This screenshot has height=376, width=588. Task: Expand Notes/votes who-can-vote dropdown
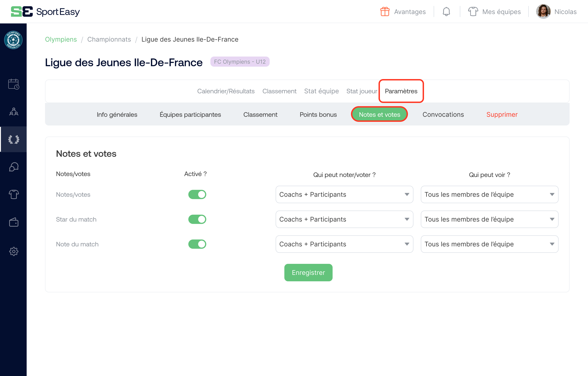pos(344,194)
